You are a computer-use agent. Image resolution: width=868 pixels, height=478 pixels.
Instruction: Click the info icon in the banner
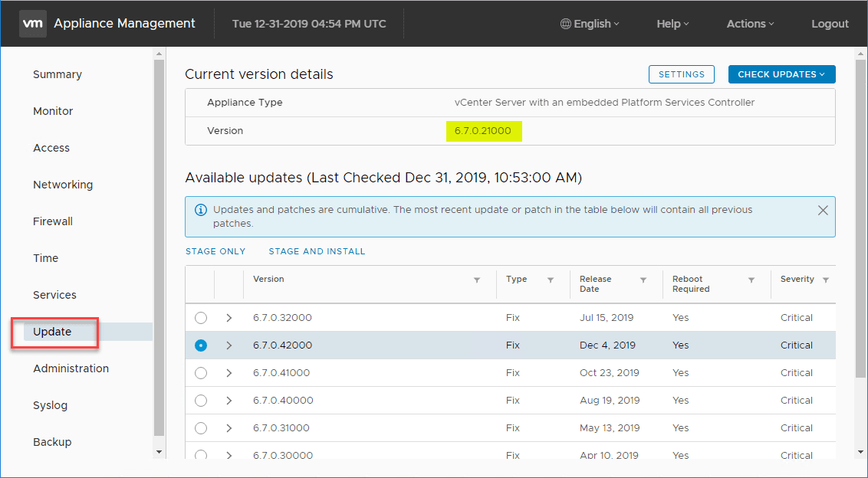pyautogui.click(x=201, y=210)
